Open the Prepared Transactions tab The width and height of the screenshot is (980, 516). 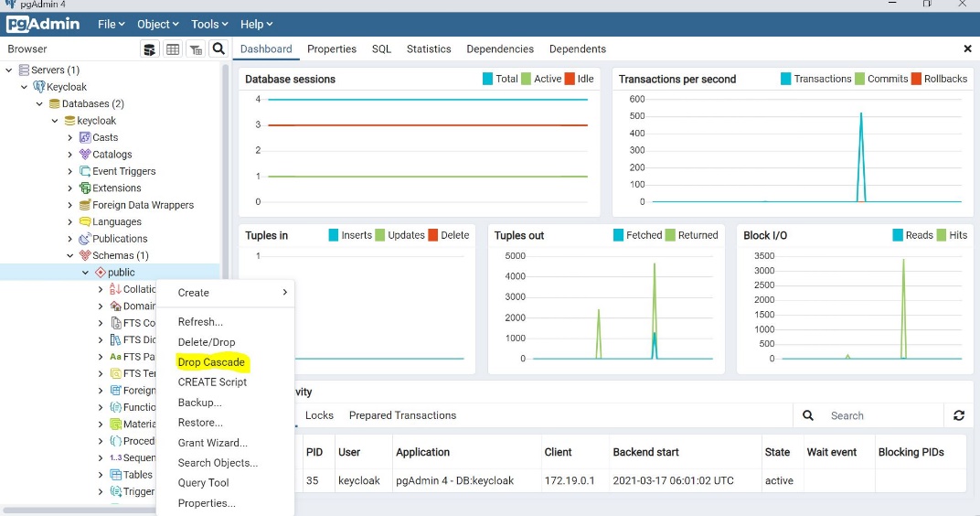point(402,415)
